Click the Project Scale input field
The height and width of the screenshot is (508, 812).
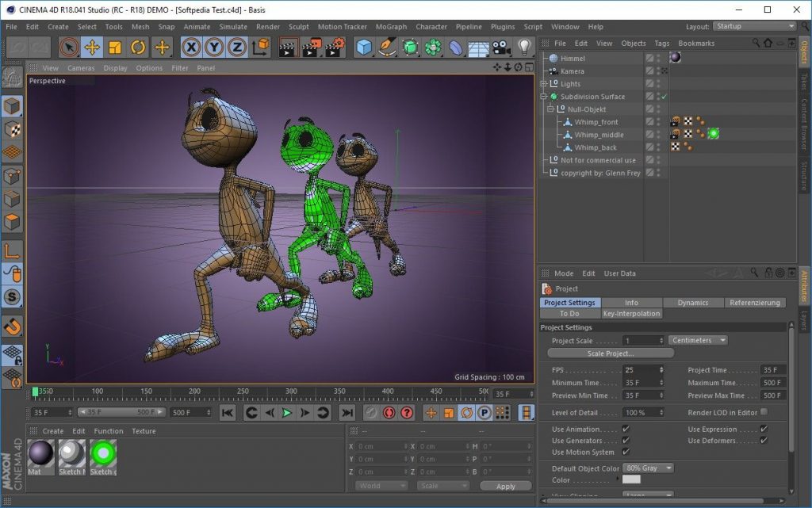coord(640,341)
